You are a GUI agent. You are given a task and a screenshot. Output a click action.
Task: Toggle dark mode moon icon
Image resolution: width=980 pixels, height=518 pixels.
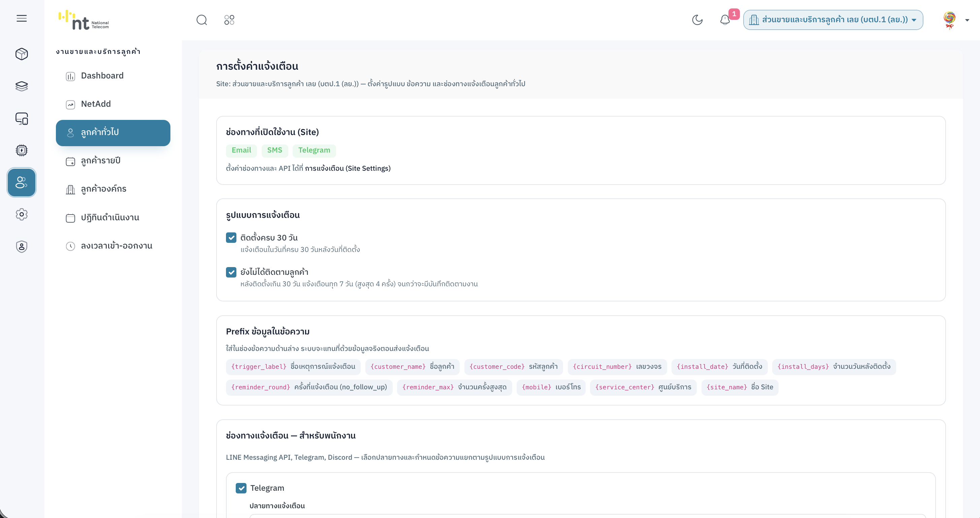coord(697,20)
